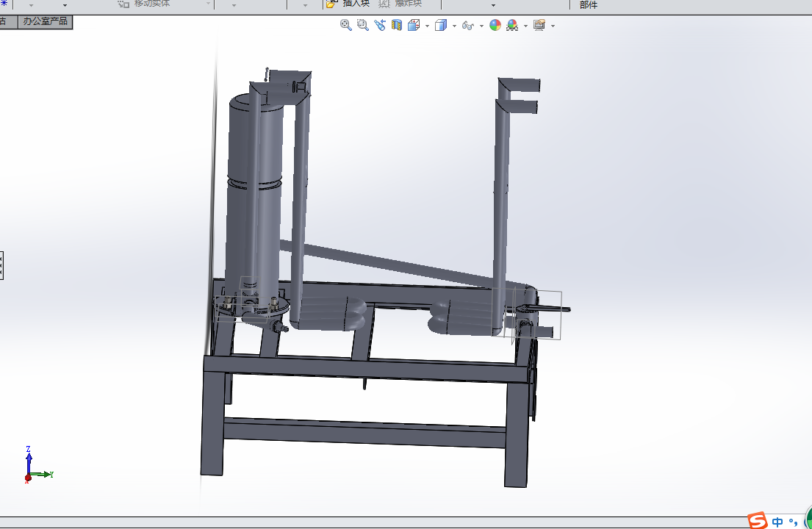Click the Sogou input method S icon
812x529 pixels.
(x=758, y=521)
